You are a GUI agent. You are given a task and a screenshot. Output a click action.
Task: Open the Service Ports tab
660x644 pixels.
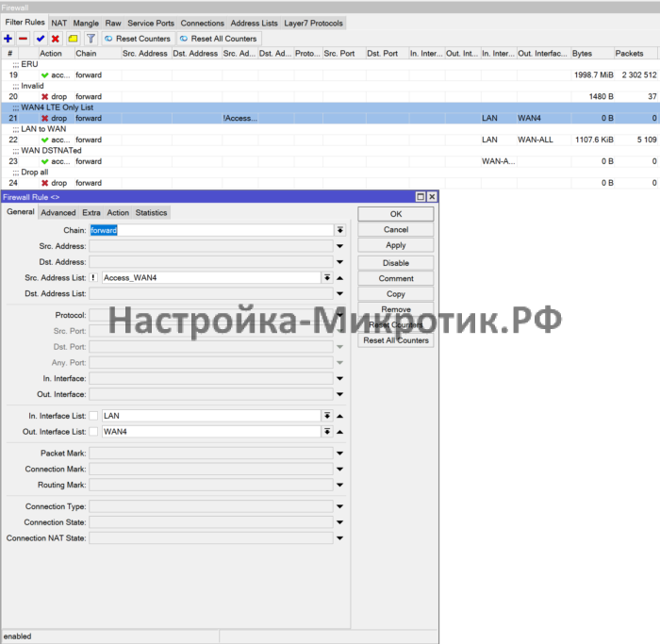(151, 24)
